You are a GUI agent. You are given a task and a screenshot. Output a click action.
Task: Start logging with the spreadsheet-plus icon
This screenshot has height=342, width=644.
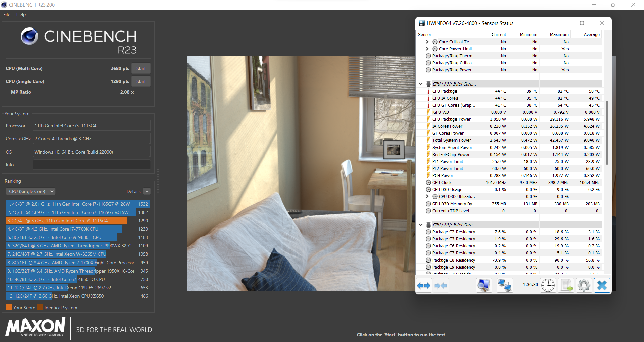[x=566, y=286]
